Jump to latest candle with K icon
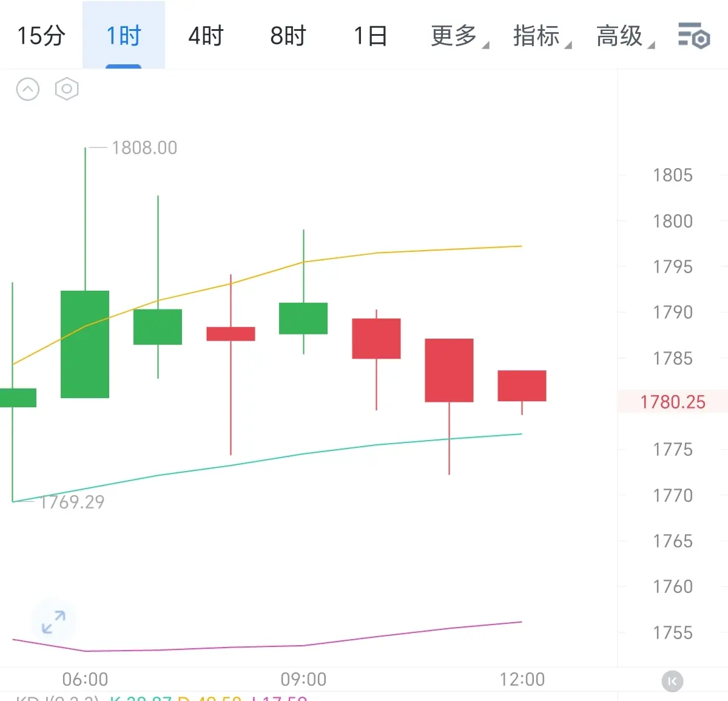Screen dimensions: 728x701 pyautogui.click(x=672, y=682)
